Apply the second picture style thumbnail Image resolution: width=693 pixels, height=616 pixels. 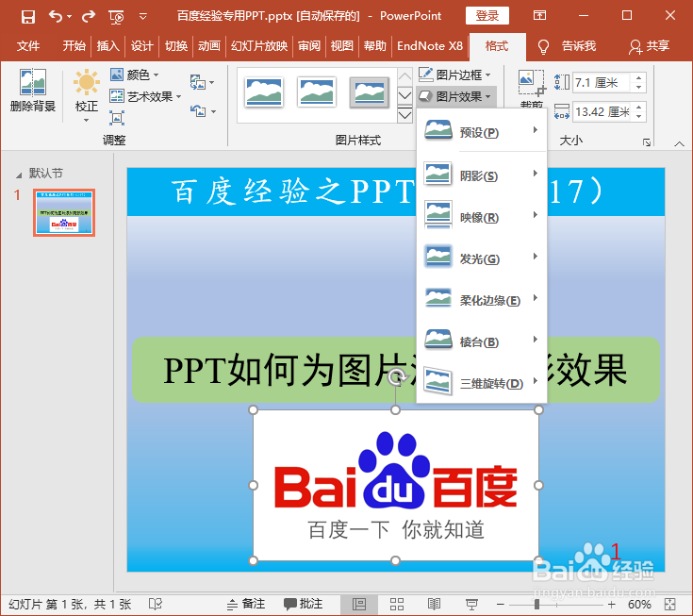tap(317, 92)
